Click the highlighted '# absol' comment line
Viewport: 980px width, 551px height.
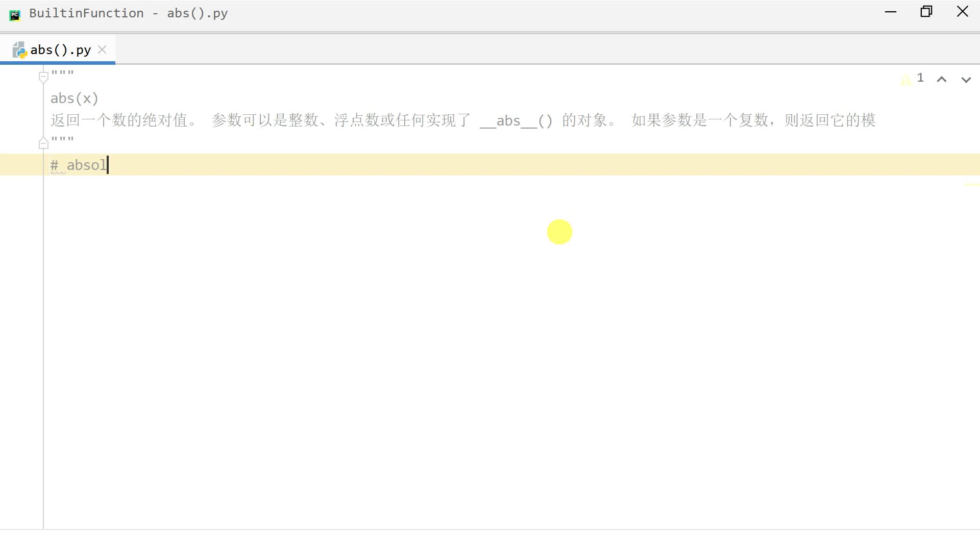79,165
